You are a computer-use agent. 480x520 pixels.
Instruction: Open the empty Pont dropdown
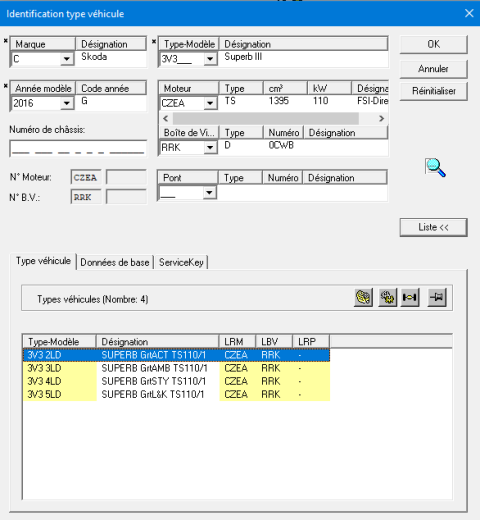click(209, 192)
